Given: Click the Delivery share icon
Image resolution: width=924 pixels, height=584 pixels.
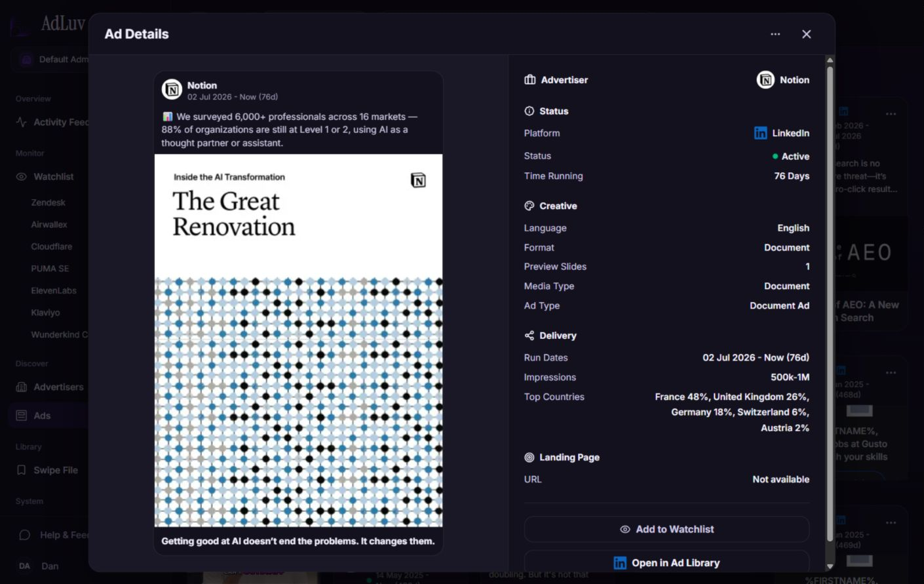Looking at the screenshot, I should (529, 336).
